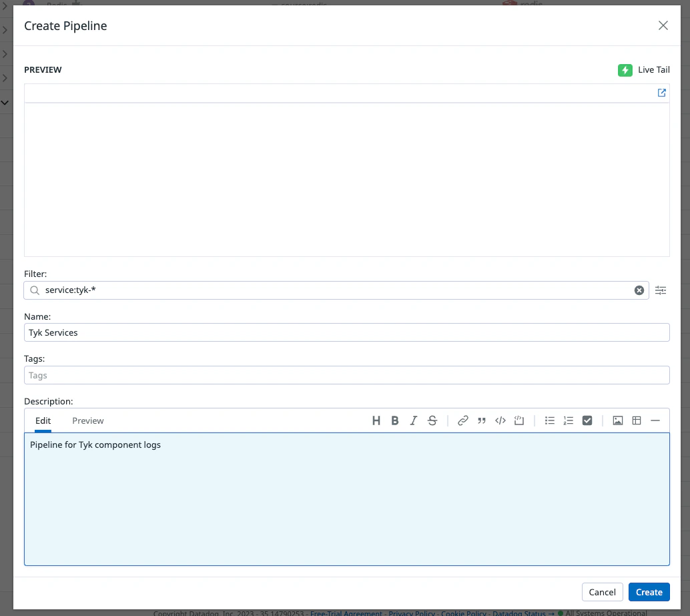
Task: Add a blockquote to the description
Action: coord(481,420)
